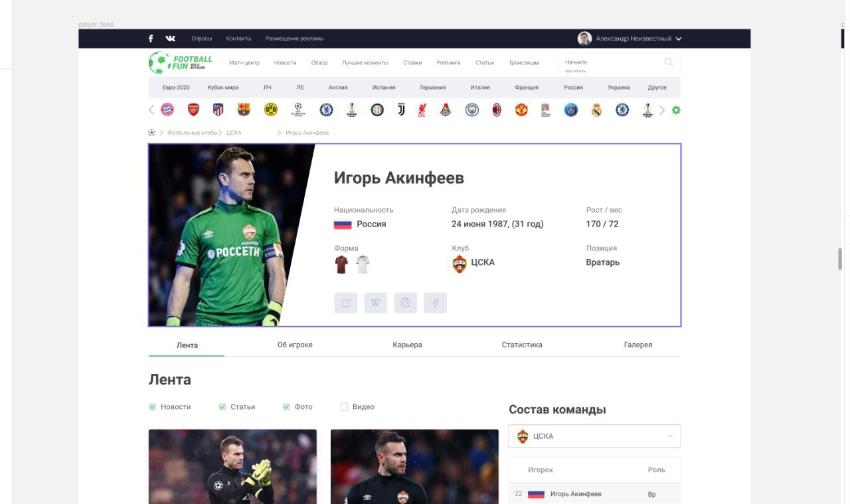Viewport: 850px width, 504px height.
Task: Click the search magnifier icon
Action: [669, 62]
